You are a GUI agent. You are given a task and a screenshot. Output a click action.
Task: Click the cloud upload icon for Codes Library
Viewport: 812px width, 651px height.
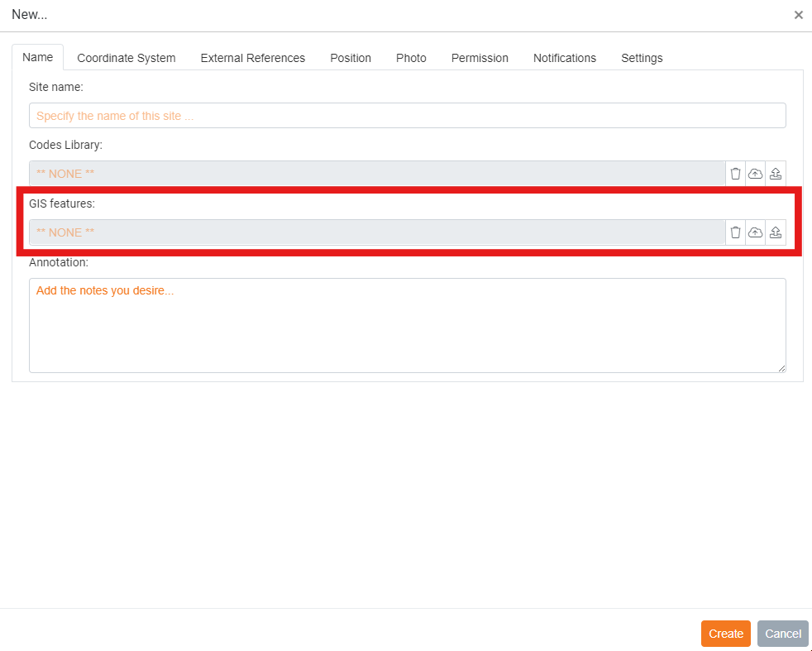pos(755,174)
